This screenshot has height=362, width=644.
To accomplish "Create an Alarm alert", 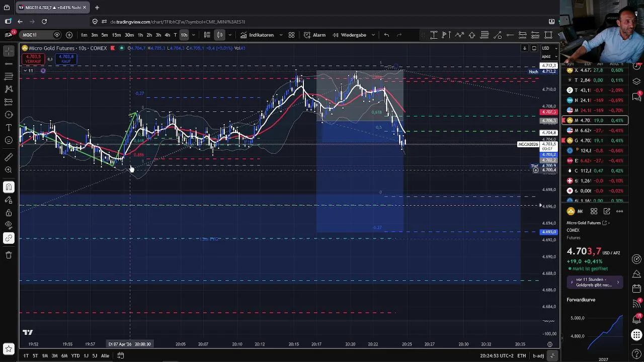I will [x=315, y=35].
